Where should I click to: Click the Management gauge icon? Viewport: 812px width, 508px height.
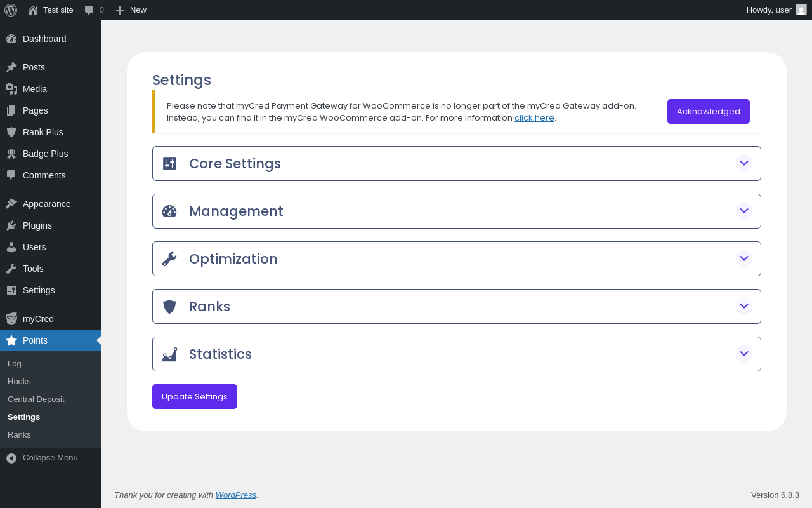pyautogui.click(x=169, y=211)
